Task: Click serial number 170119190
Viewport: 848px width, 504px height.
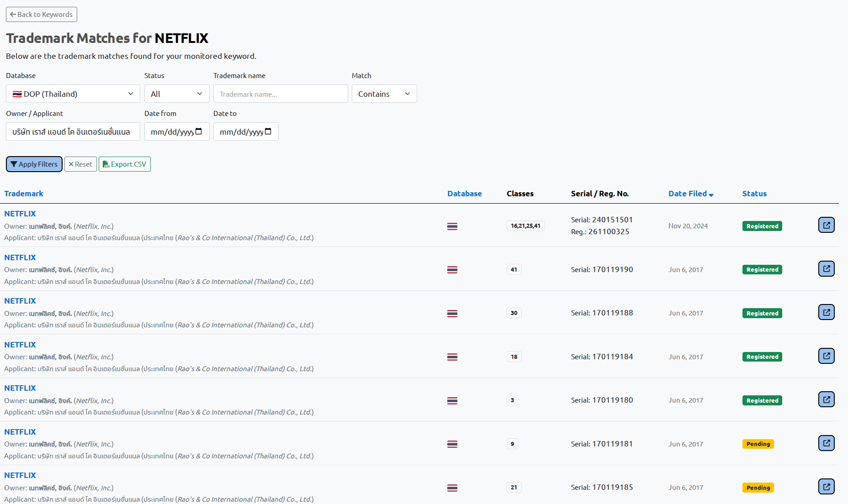Action: pyautogui.click(x=613, y=269)
